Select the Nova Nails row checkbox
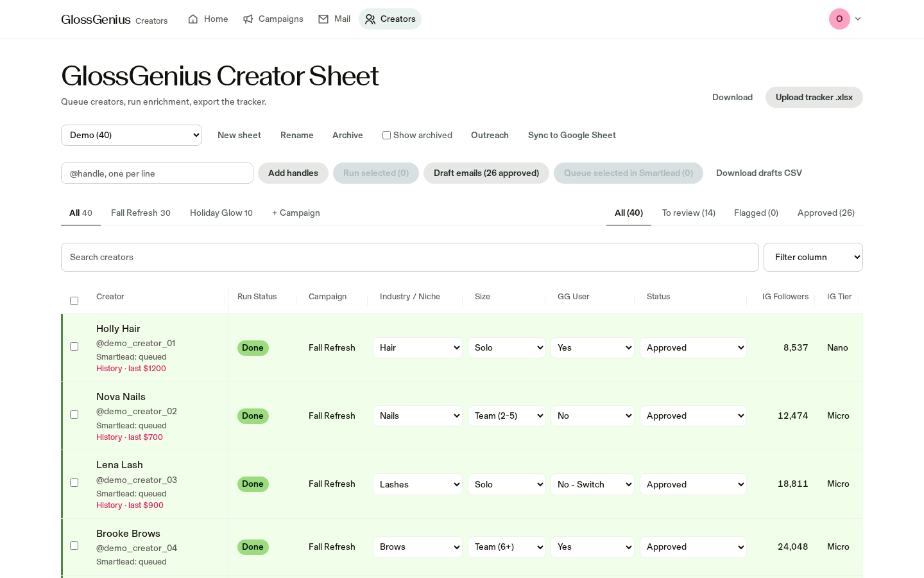 74,415
